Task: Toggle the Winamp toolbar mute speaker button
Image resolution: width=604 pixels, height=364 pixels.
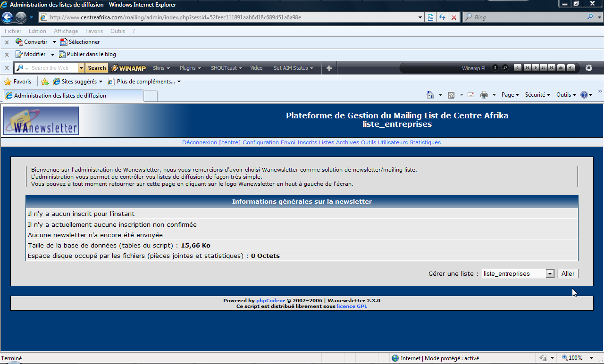Action: [570, 68]
